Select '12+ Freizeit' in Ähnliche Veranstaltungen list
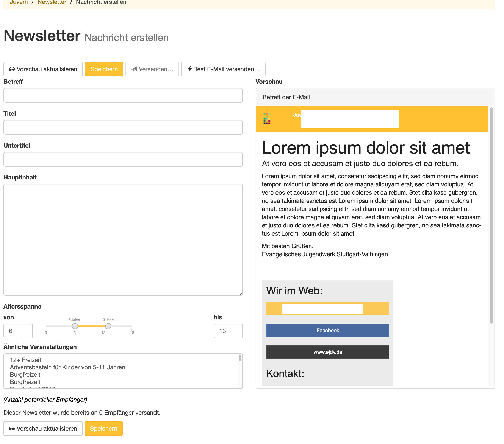 pos(25,360)
